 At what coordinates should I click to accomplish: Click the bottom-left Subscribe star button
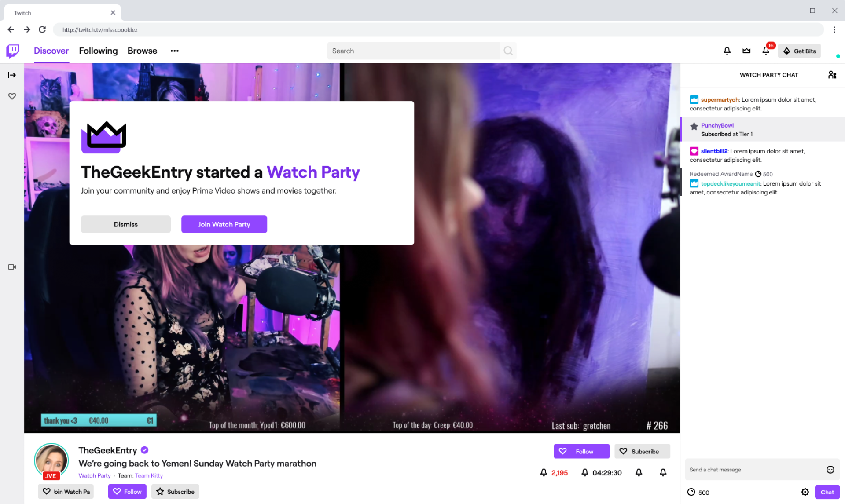[x=175, y=492]
